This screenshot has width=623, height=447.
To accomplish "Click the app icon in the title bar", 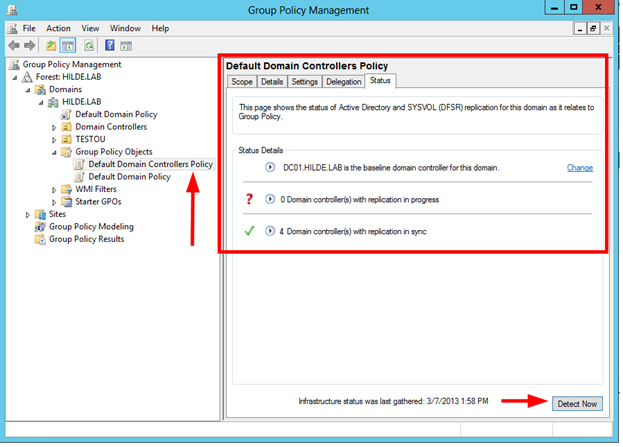I will [12, 10].
